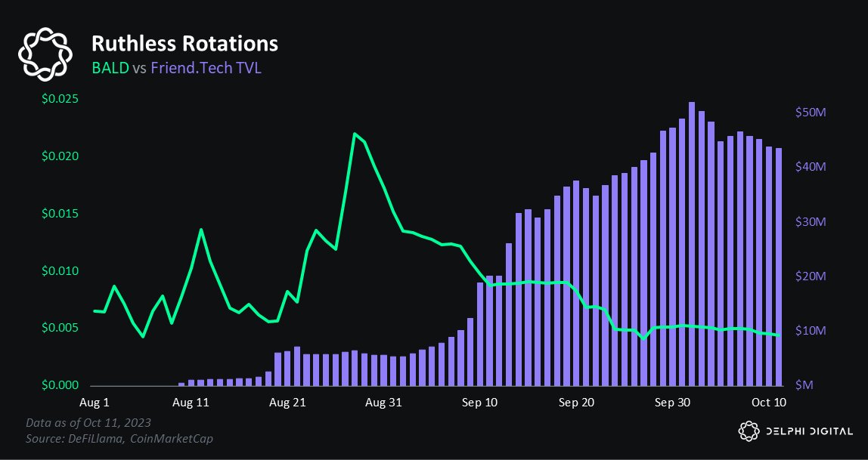The image size is (868, 460).
Task: Click the highest peak of the green BALD line
Action: click(355, 134)
